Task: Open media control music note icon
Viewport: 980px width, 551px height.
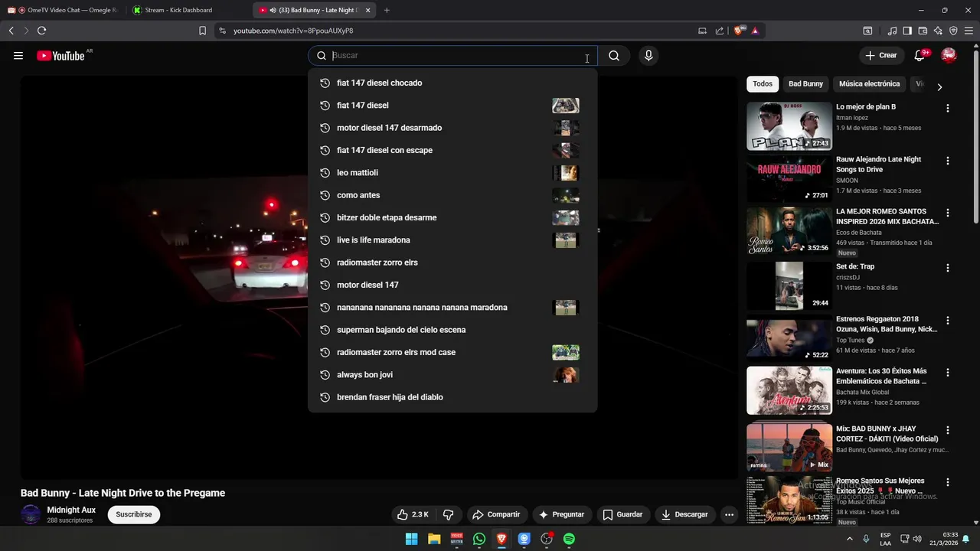Action: 892,31
